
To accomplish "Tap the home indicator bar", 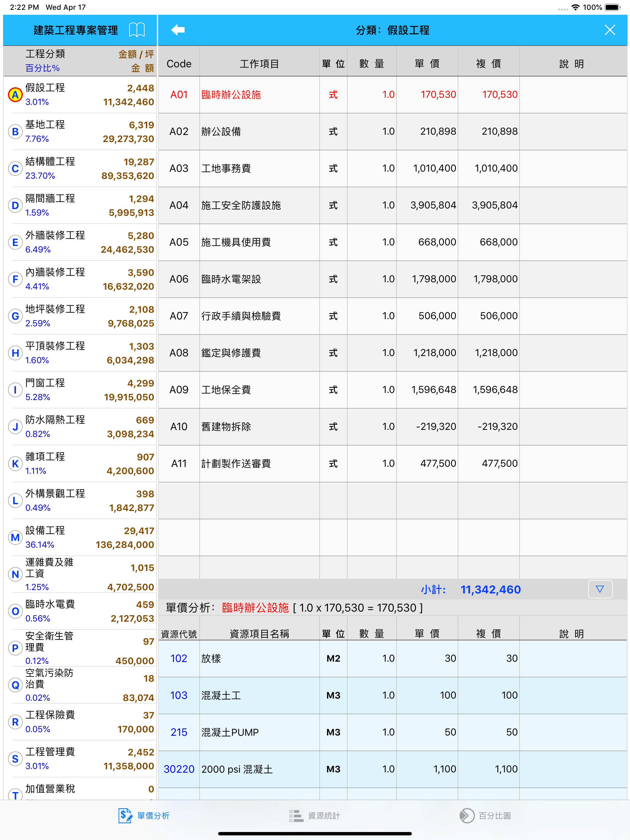I will (315, 834).
